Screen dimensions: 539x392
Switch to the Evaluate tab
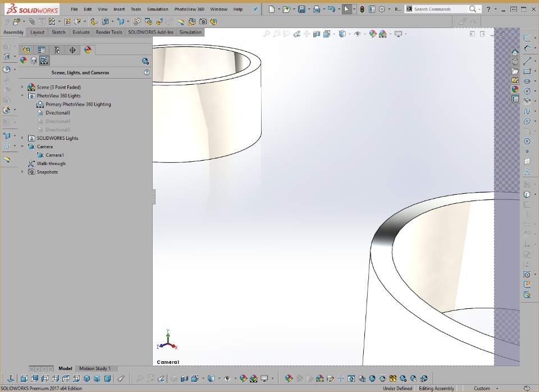coord(81,33)
